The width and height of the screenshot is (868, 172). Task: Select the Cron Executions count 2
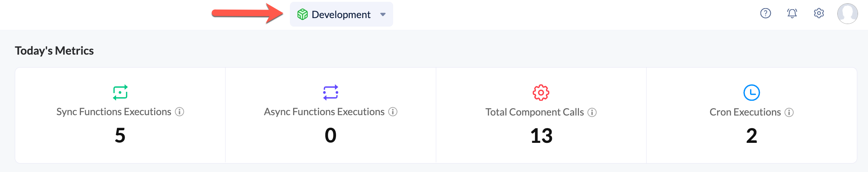[x=752, y=136]
